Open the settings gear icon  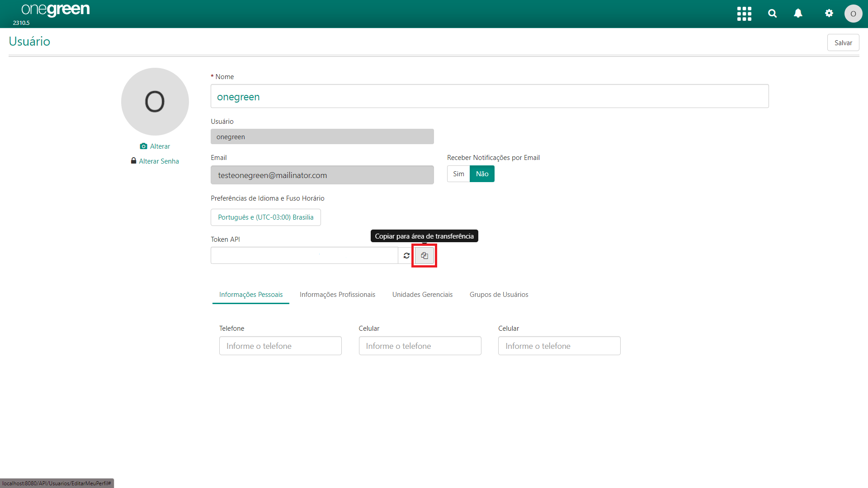point(829,13)
